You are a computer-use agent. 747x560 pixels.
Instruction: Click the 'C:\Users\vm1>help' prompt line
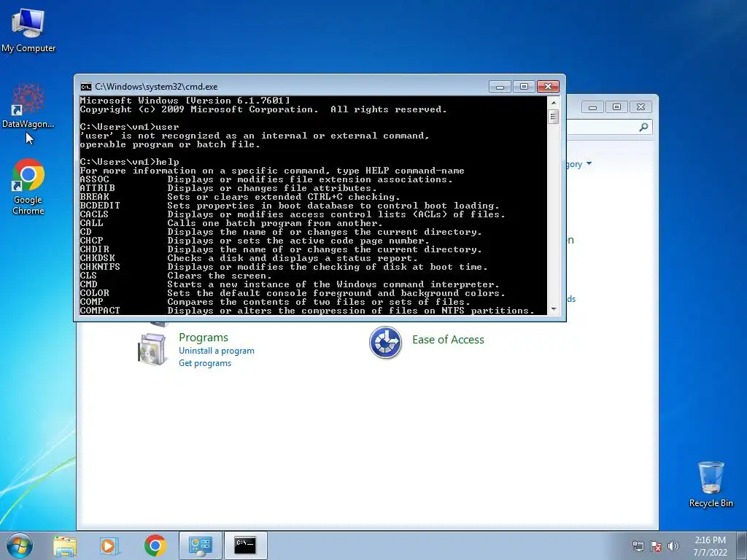pos(130,162)
